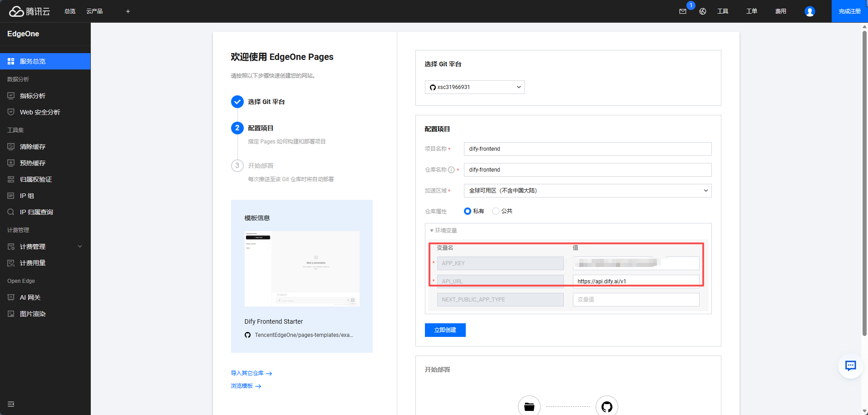The image size is (868, 415).
Task: Click the 开始部署 step label
Action: coord(261,166)
